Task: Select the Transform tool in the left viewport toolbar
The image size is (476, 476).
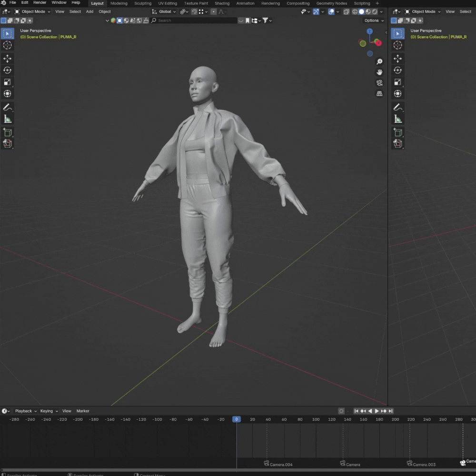Action: [7, 93]
